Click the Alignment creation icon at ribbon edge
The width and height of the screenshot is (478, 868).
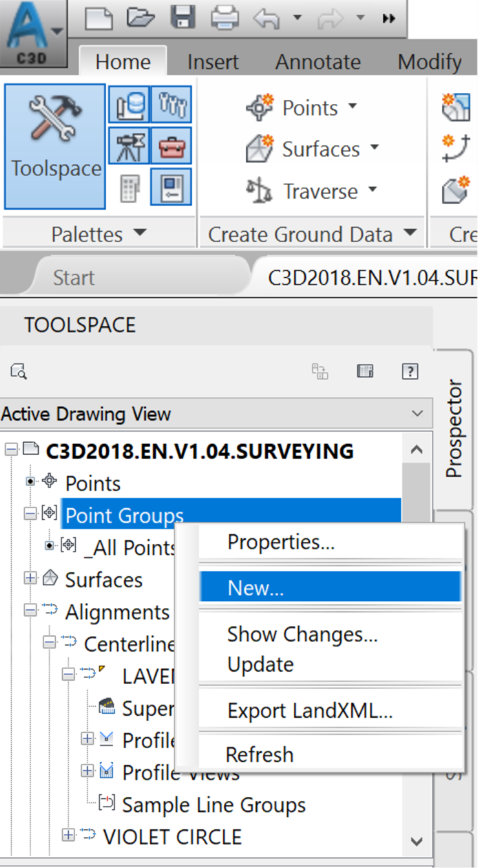(457, 148)
